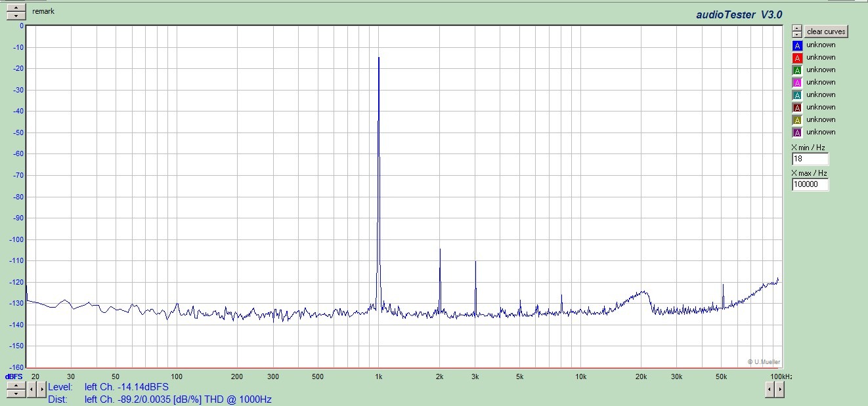This screenshot has height=406, width=868.
Task: Click the X min / Hz input field
Action: 810,159
